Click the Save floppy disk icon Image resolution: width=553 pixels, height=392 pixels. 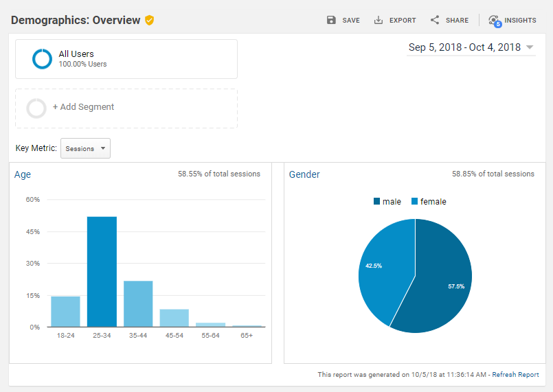coord(332,20)
